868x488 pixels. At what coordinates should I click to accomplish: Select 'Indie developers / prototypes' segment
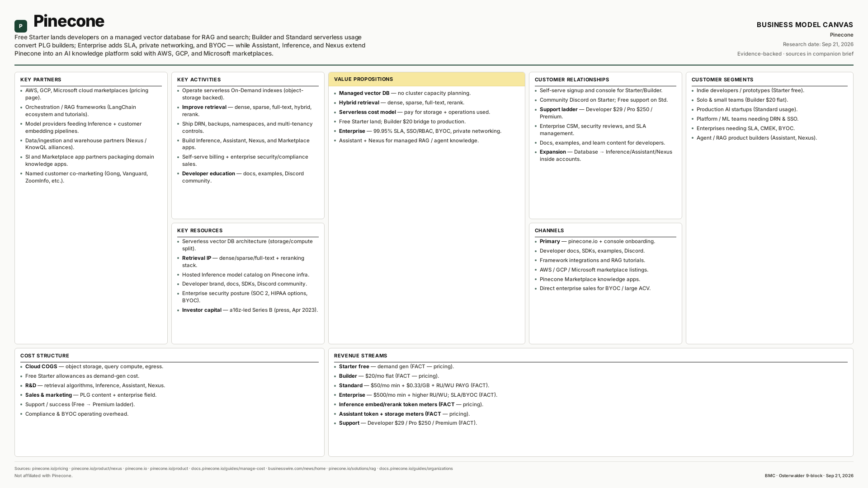[750, 90]
